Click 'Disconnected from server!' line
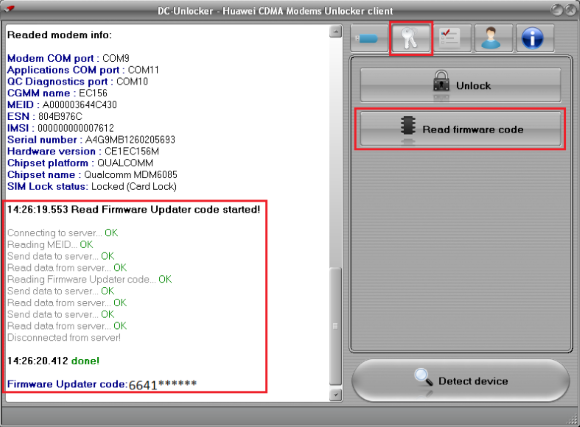Screen dimensions: 580x427 point(64,337)
